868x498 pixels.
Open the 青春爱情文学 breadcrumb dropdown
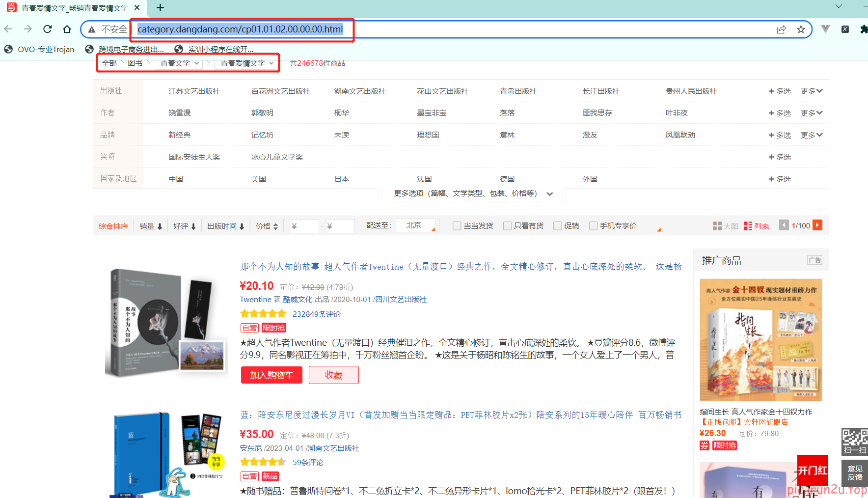(x=247, y=63)
